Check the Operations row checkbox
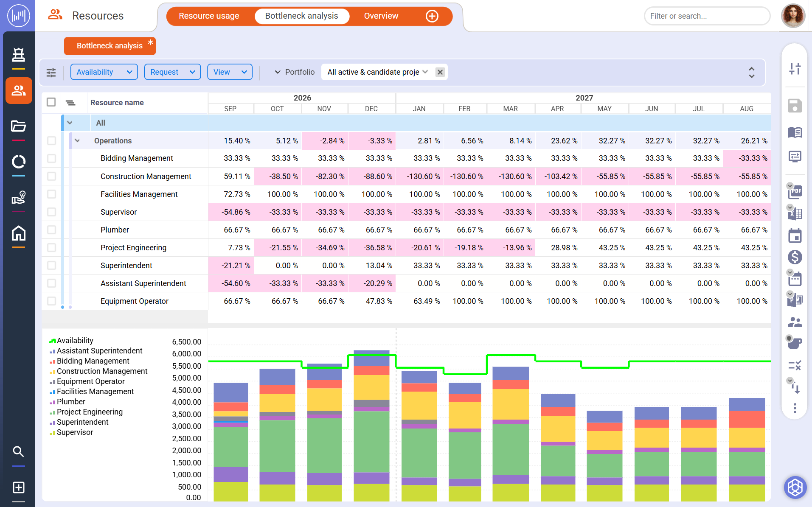This screenshot has height=507, width=812. [x=51, y=141]
